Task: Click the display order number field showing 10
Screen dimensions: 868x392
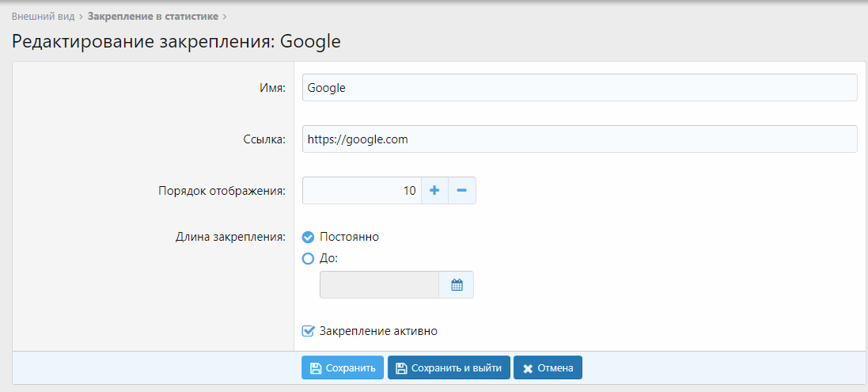Action: 362,191
